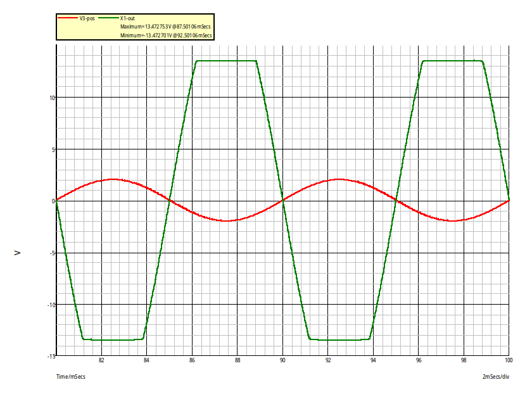Click the 100 x-axis tick label

tap(509, 360)
